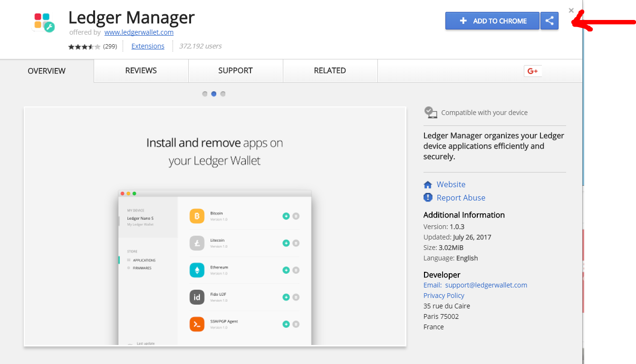Click the Bitcoin icon in the screenshot
The width and height of the screenshot is (636, 364).
point(197,216)
